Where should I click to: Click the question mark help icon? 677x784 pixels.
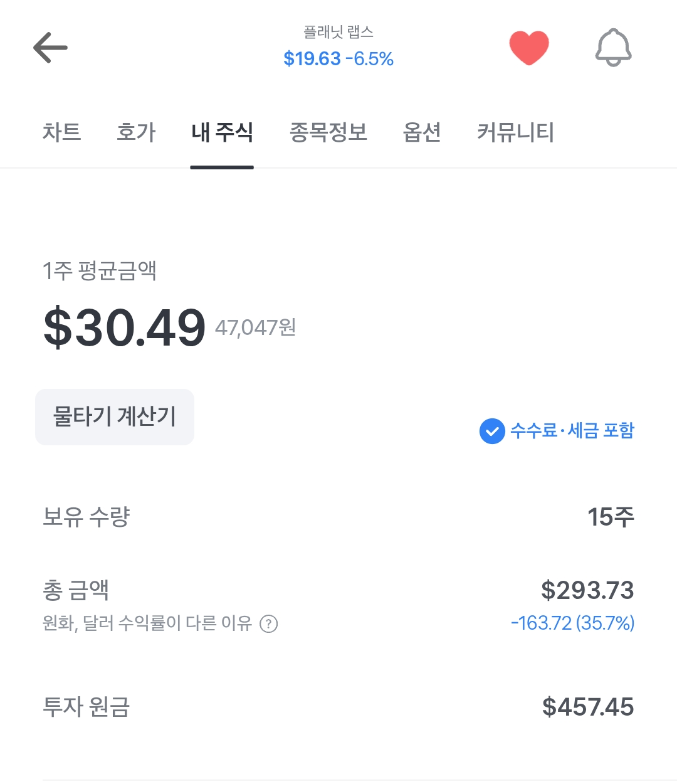(x=269, y=624)
